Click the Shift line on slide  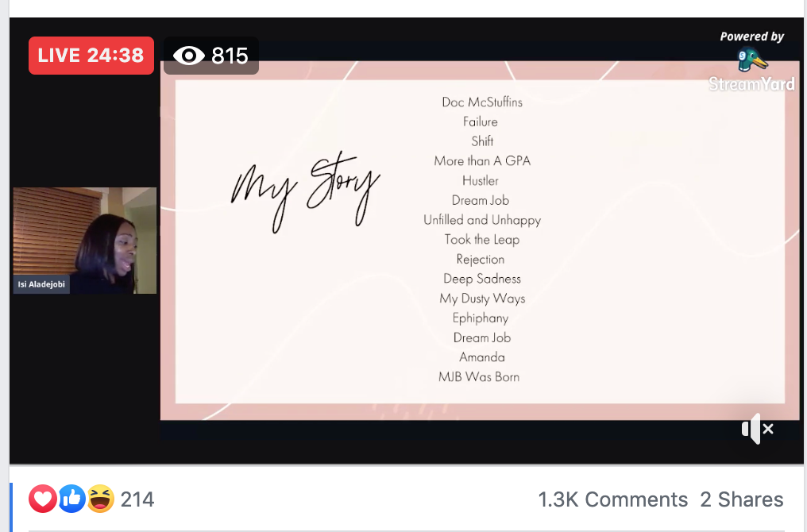(x=482, y=141)
